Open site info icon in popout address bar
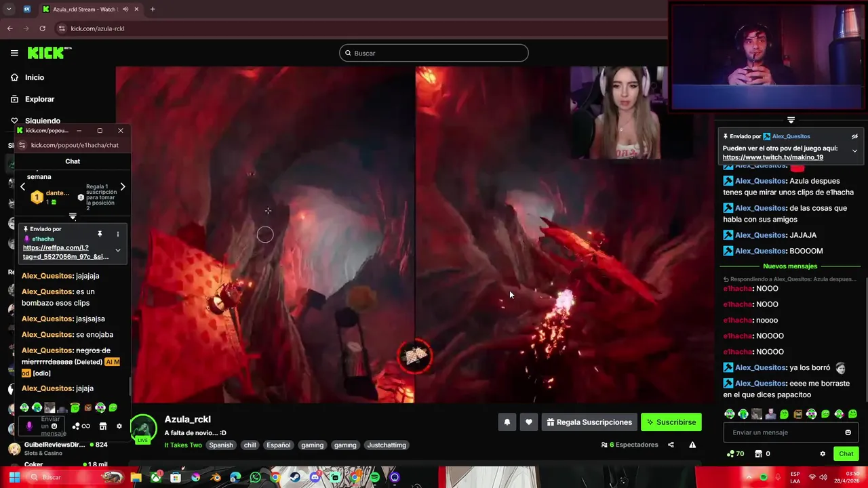This screenshot has width=868, height=488. 21,145
